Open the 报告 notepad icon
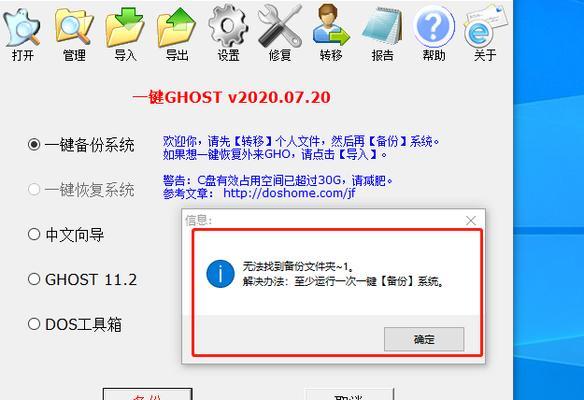The image size is (584, 400). coord(383,26)
